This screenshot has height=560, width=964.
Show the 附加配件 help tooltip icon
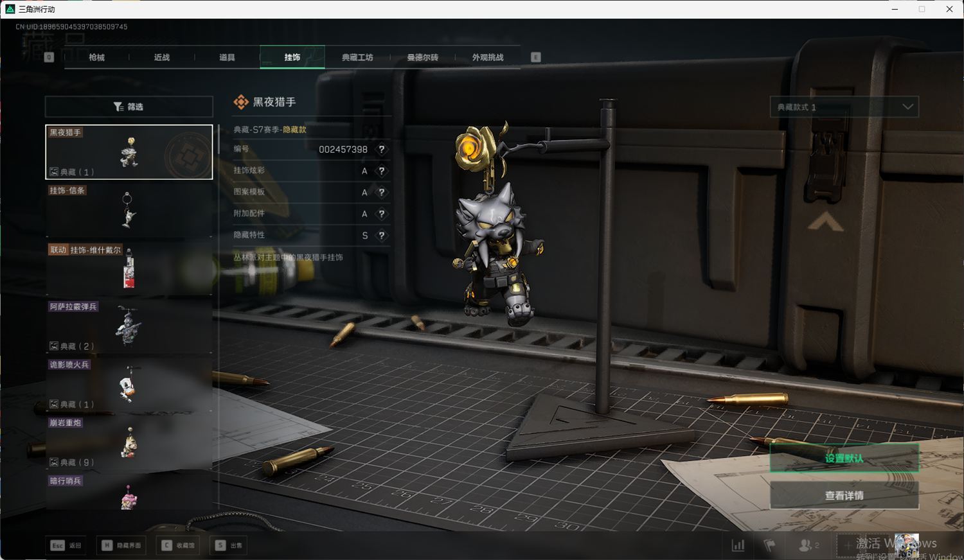pyautogui.click(x=382, y=214)
